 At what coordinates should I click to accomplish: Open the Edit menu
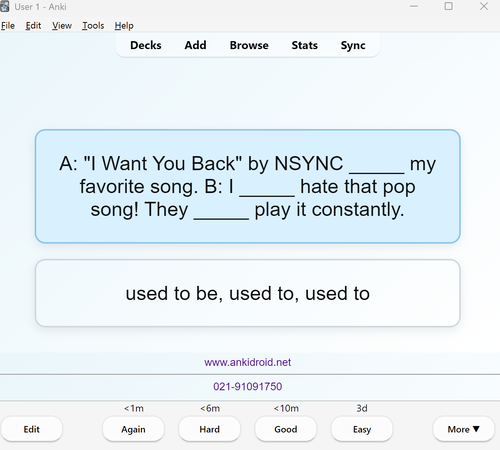tap(33, 26)
